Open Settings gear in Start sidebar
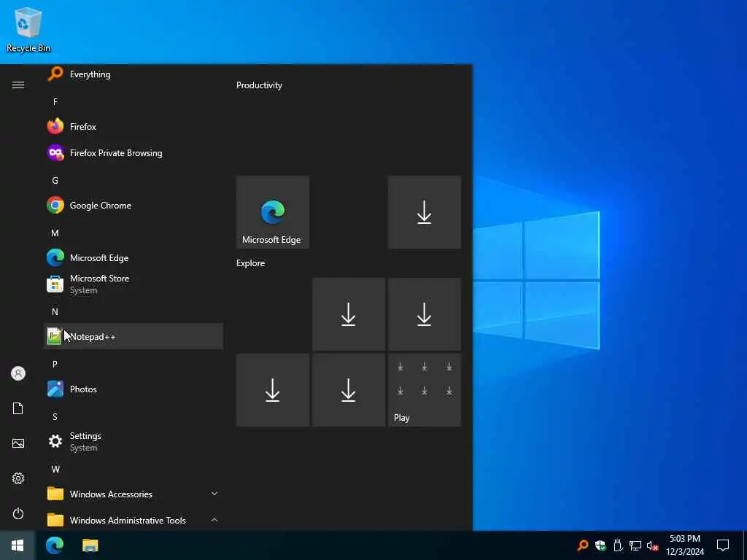 [x=18, y=478]
